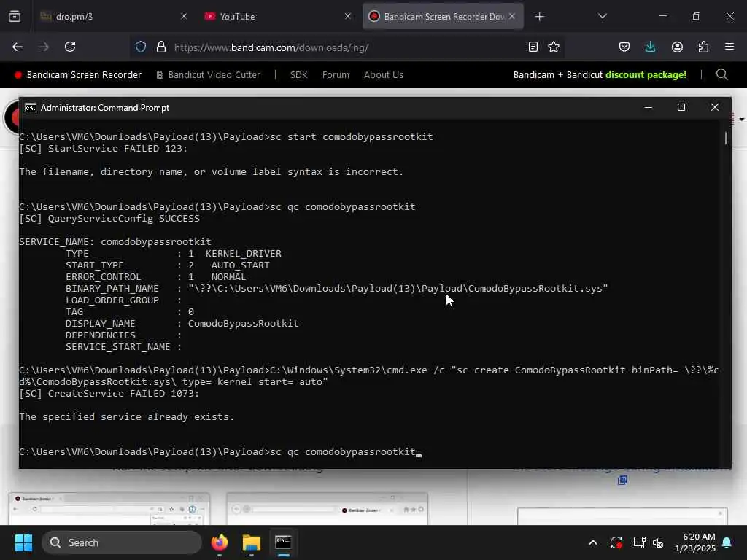Click the second Bandicam page screenshot thumbnail

click(328, 508)
